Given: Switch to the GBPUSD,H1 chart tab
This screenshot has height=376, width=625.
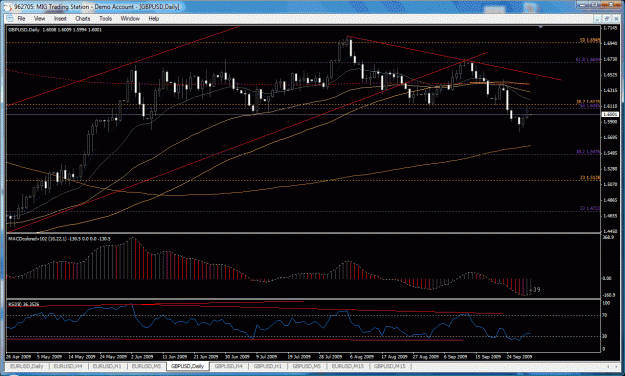Looking at the screenshot, I should pos(267,366).
